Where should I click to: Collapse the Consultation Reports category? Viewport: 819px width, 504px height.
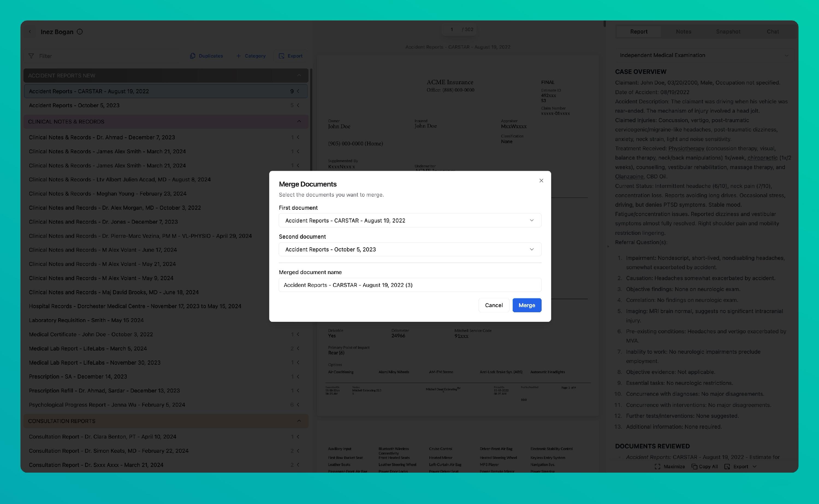pyautogui.click(x=299, y=421)
